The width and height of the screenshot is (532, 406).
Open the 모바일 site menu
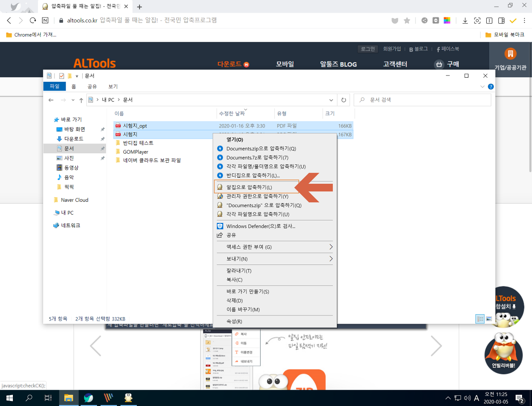(x=285, y=64)
